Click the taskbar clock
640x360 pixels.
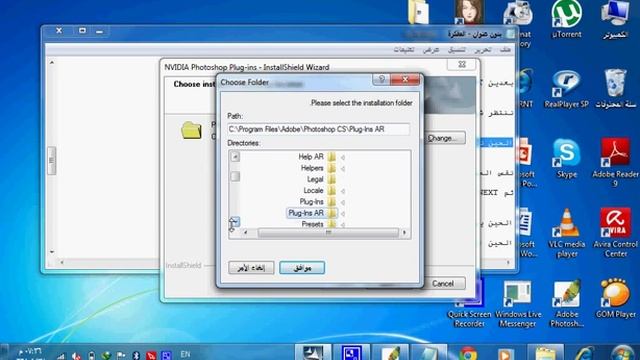click(30, 353)
